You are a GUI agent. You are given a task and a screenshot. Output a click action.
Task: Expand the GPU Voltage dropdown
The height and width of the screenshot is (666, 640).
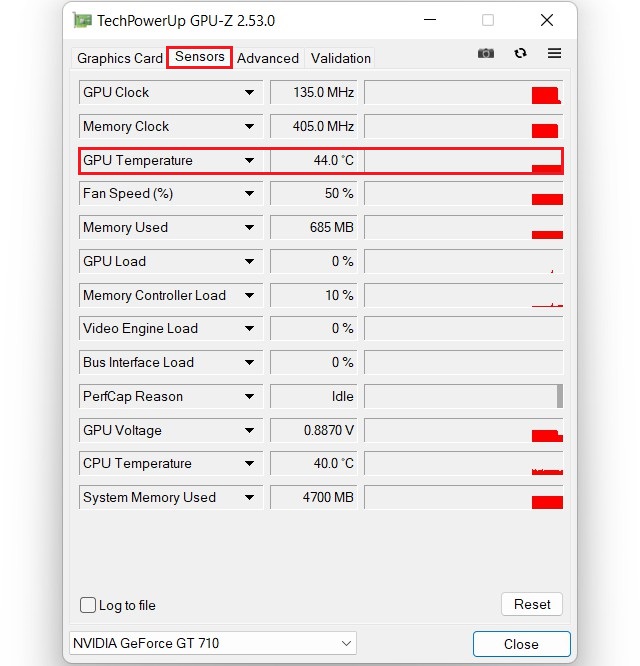point(249,430)
